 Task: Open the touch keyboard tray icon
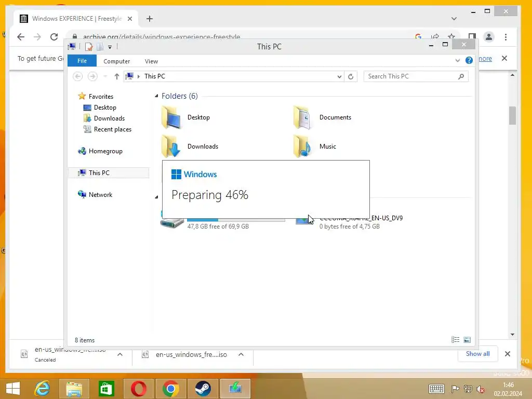click(436, 389)
